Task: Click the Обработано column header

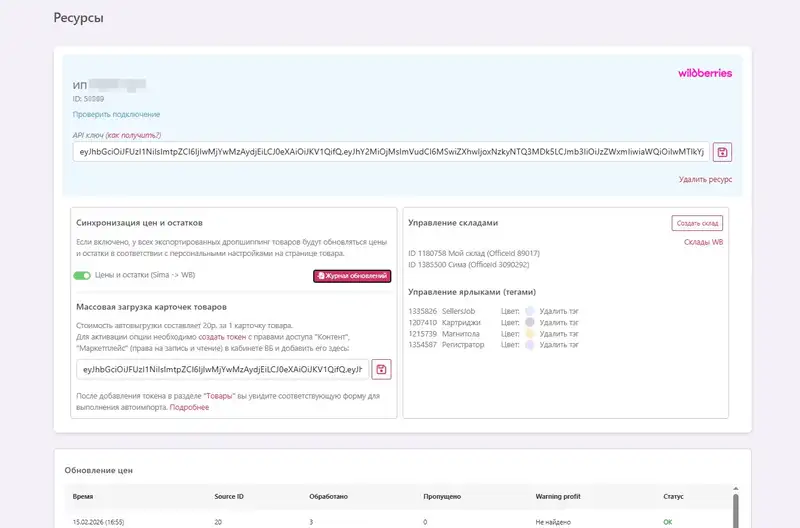Action: click(328, 496)
